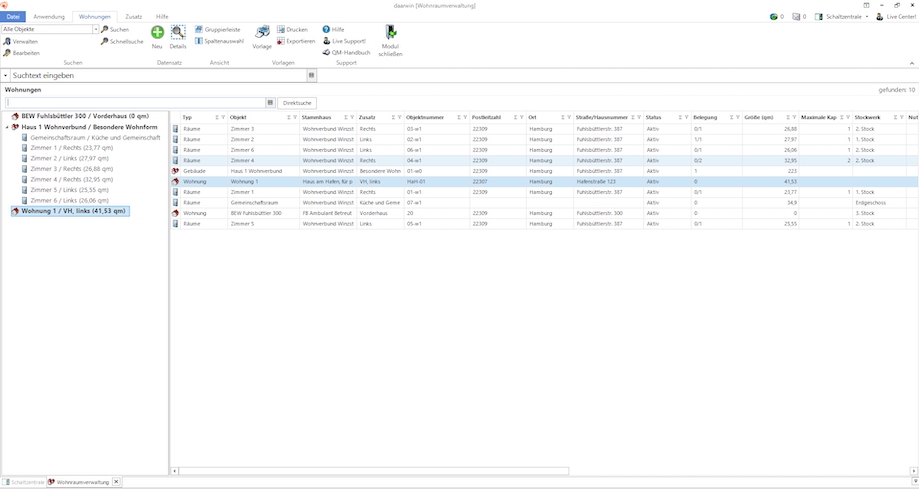Viewport: 919px width, 489px height.
Task: Click the Suchen key icon
Action: click(104, 29)
